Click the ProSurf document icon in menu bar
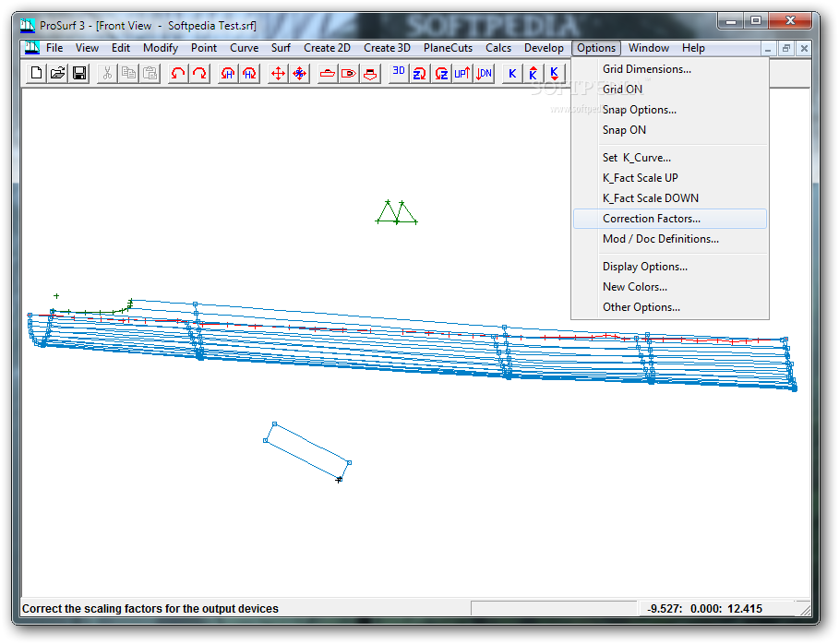 (32, 48)
